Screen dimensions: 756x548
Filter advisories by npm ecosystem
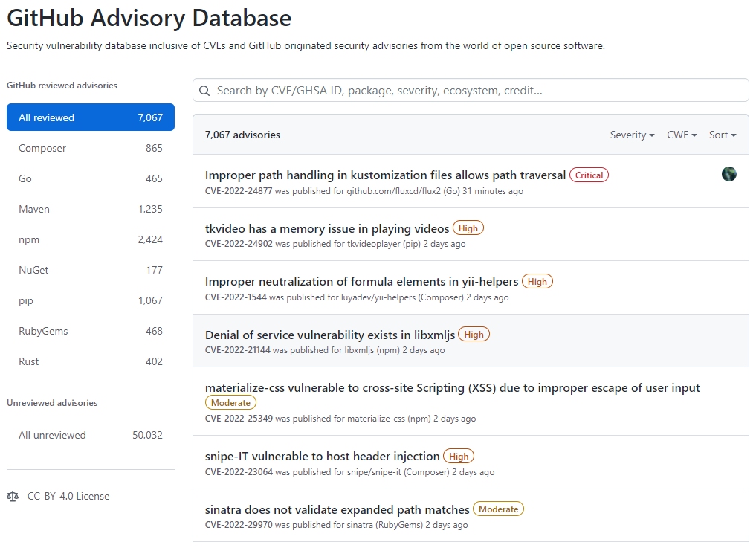point(91,239)
